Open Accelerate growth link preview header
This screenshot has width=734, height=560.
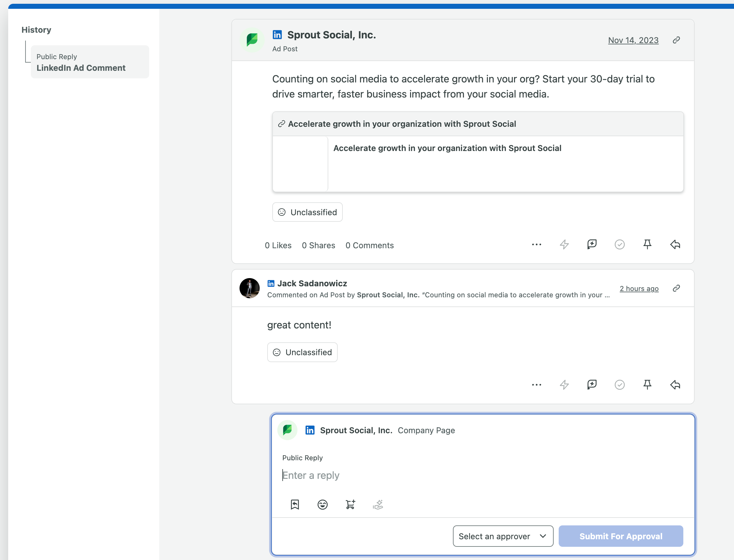click(478, 124)
